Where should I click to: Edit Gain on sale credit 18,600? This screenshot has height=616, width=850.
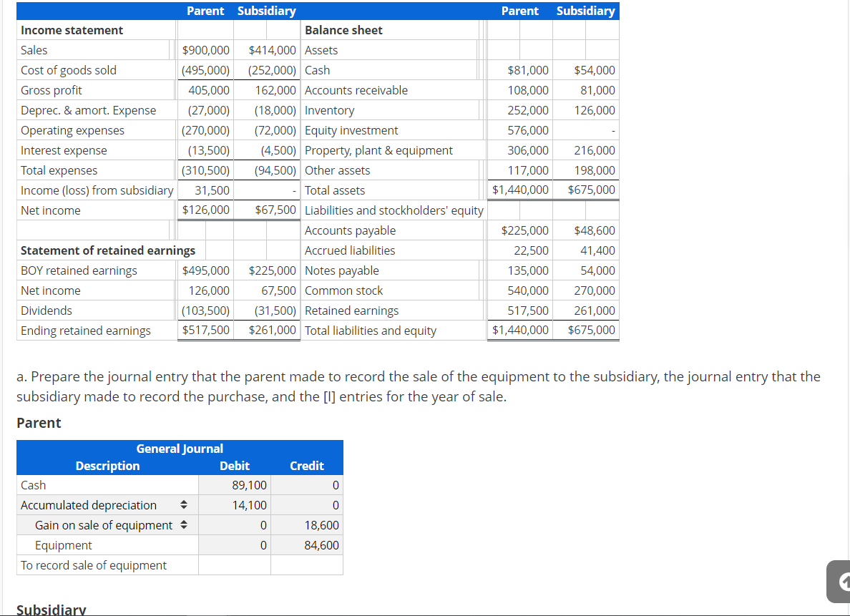tap(307, 525)
